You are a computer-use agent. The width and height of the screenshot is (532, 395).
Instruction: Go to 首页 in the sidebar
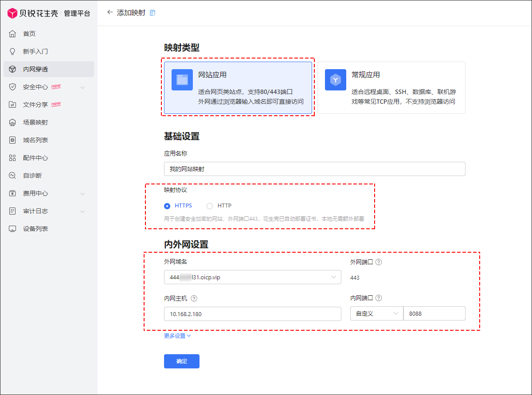click(x=29, y=34)
